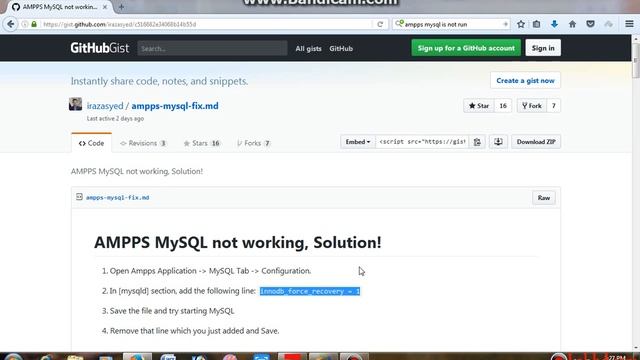
Task: Open the GitHub link in the header
Action: pos(341,48)
